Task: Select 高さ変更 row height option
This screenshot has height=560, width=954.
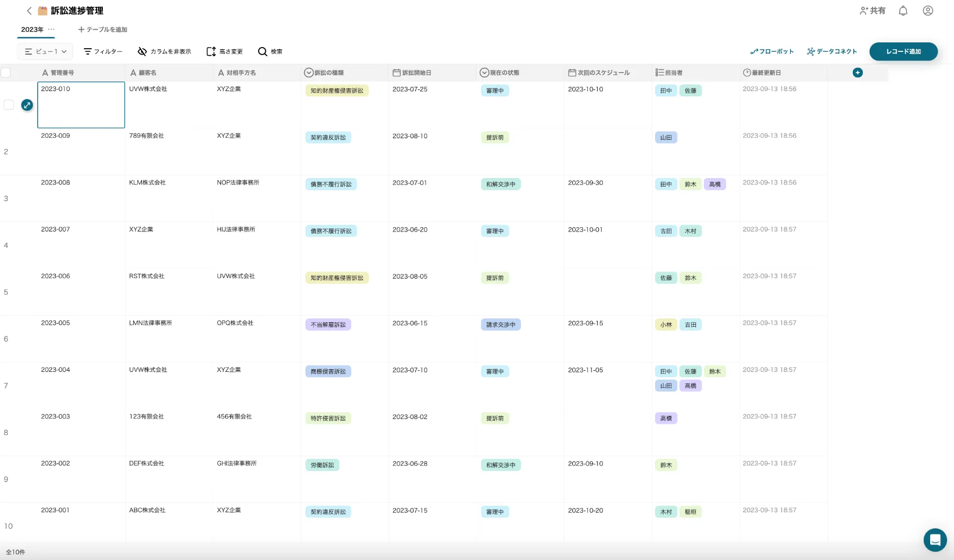Action: coord(224,51)
